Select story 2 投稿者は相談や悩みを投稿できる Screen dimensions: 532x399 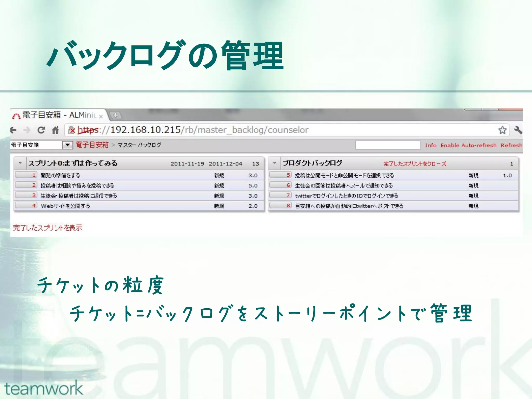point(77,185)
